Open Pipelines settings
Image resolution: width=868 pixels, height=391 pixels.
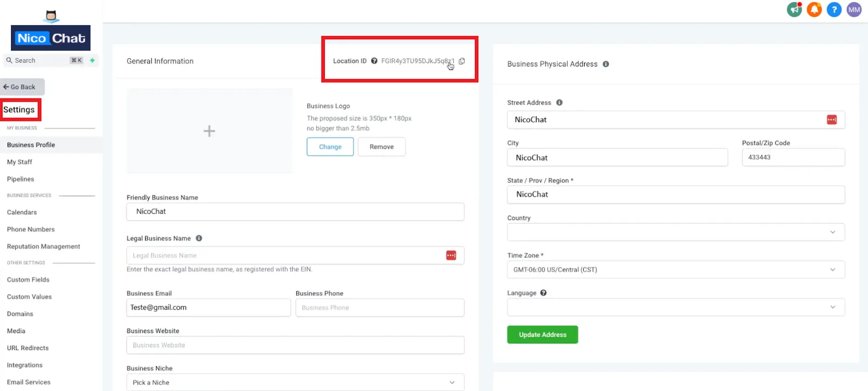coord(21,179)
